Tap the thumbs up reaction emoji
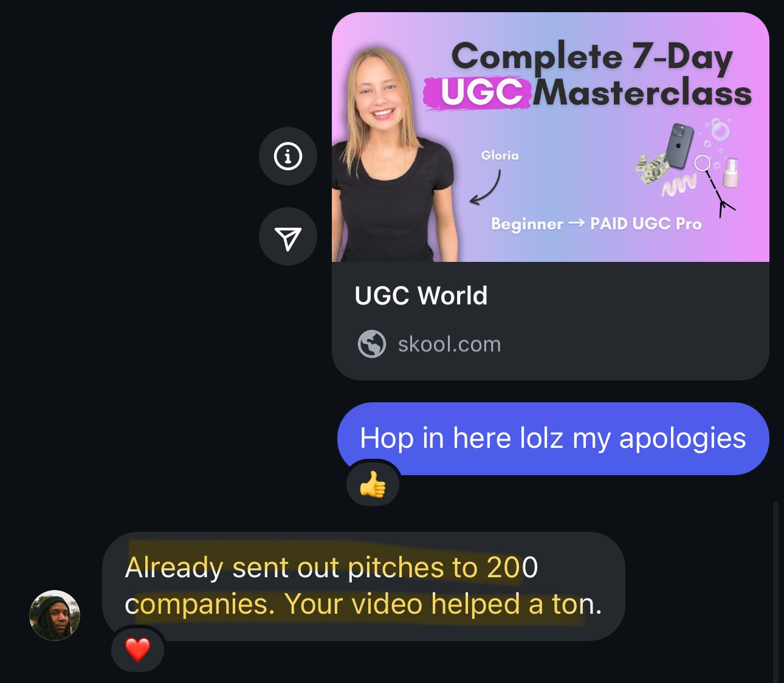 (373, 484)
